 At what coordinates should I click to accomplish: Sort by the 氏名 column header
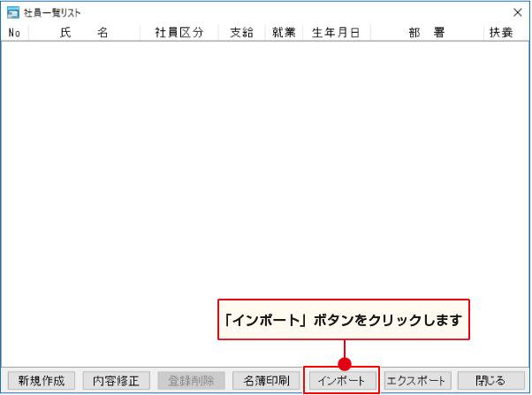click(x=84, y=33)
